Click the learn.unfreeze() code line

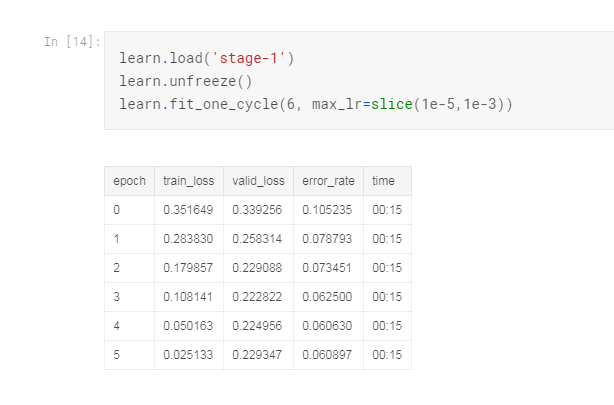[x=186, y=81]
